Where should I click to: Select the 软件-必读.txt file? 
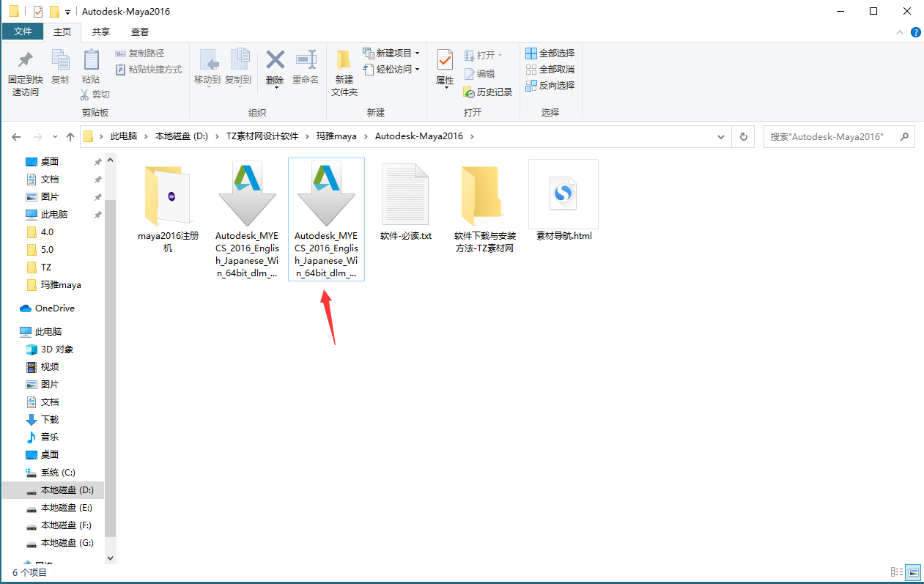tap(406, 202)
